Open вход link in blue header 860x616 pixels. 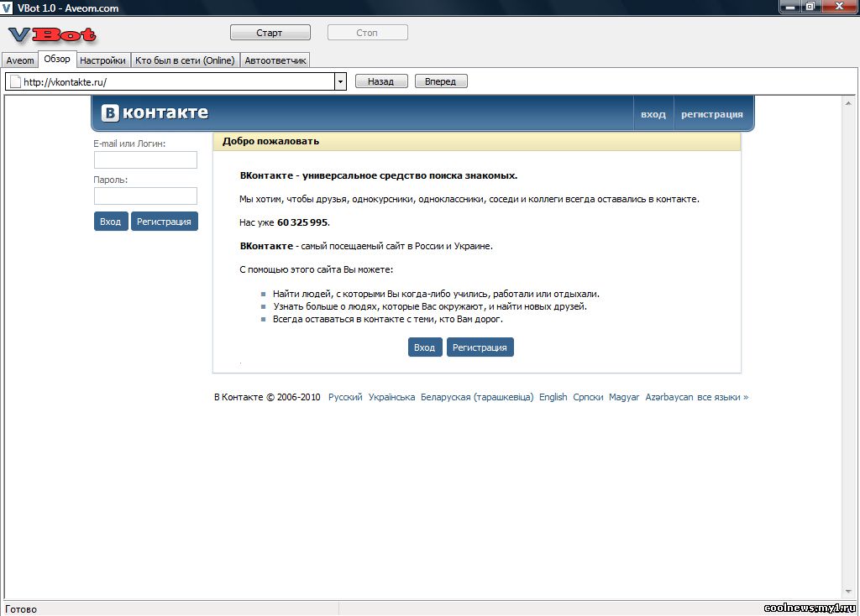(x=653, y=114)
